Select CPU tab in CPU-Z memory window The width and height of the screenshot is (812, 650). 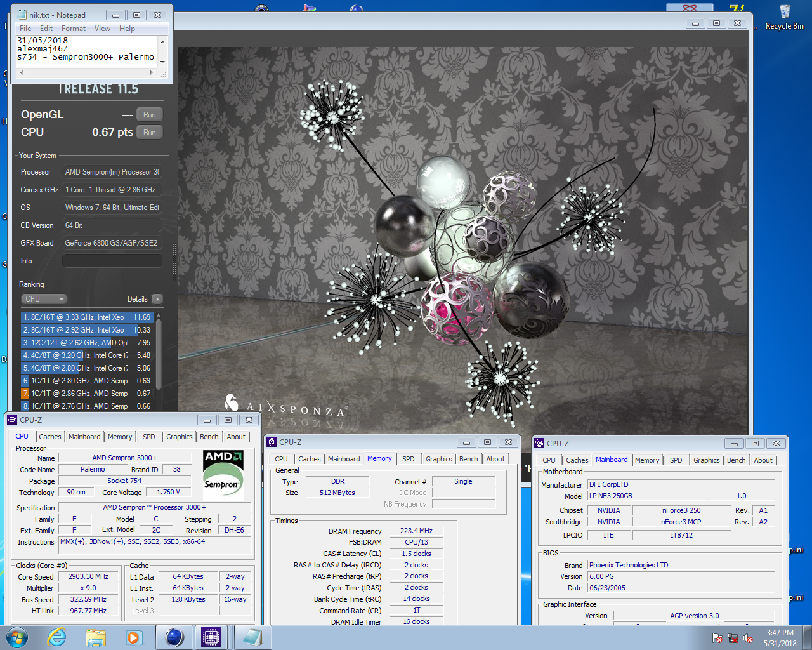[x=282, y=459]
